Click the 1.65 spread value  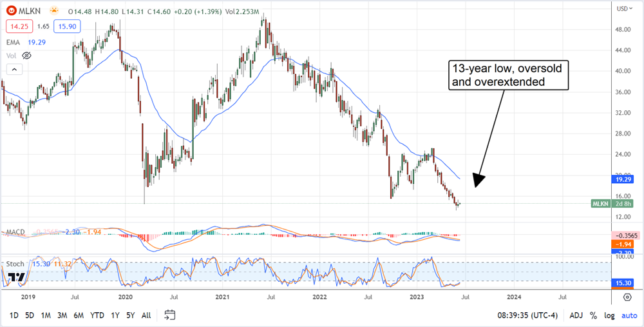tap(43, 26)
